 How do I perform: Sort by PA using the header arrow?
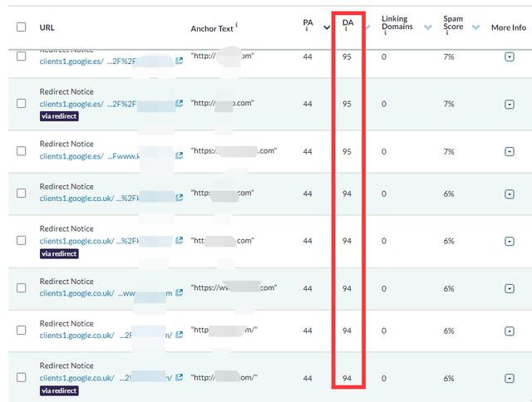pos(327,27)
